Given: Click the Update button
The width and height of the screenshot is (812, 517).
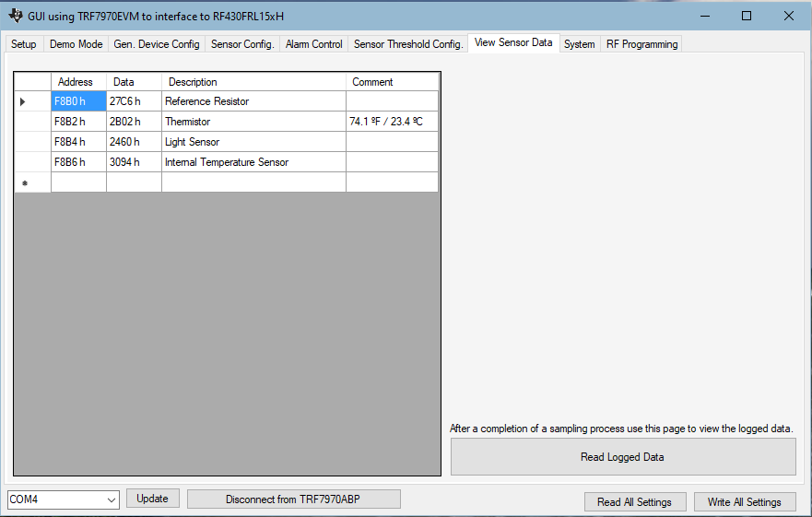Looking at the screenshot, I should [x=153, y=499].
